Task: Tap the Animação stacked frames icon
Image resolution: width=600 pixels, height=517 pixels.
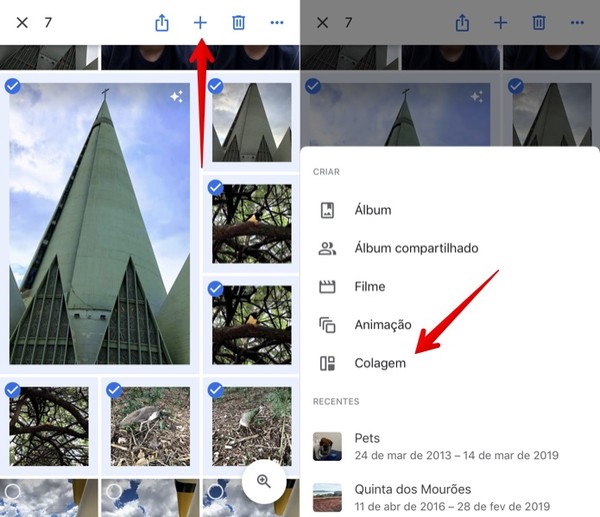Action: click(327, 325)
